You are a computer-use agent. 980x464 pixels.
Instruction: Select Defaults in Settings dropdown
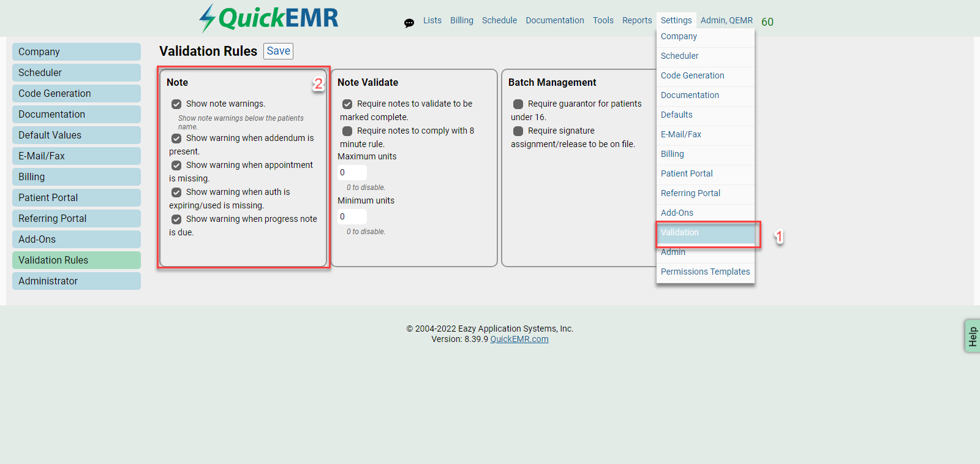coord(706,115)
